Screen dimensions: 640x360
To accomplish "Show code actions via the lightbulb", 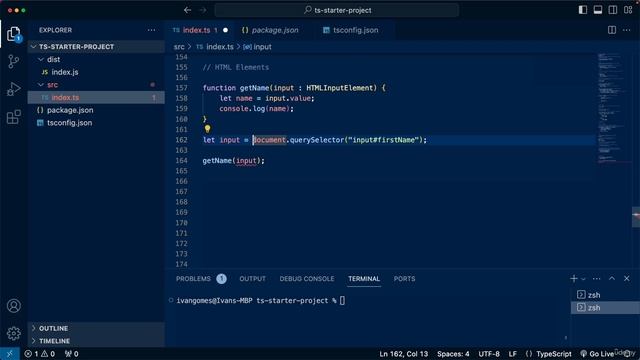I will coord(207,129).
